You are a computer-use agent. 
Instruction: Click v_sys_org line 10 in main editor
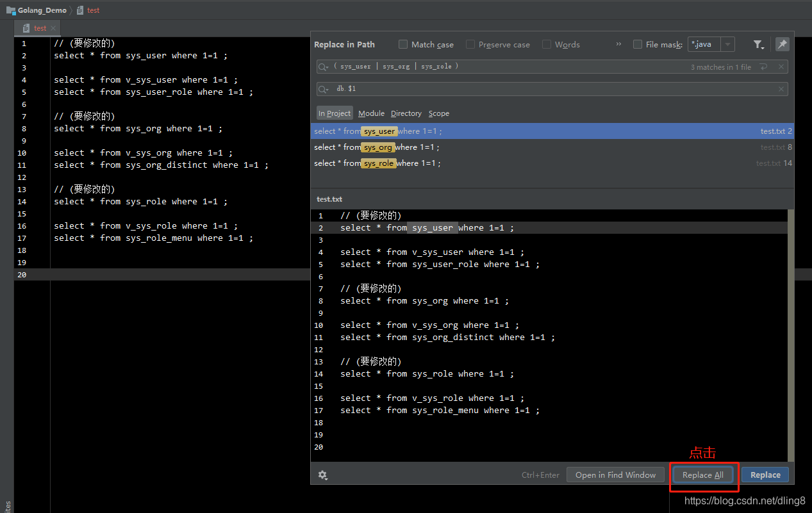[144, 152]
